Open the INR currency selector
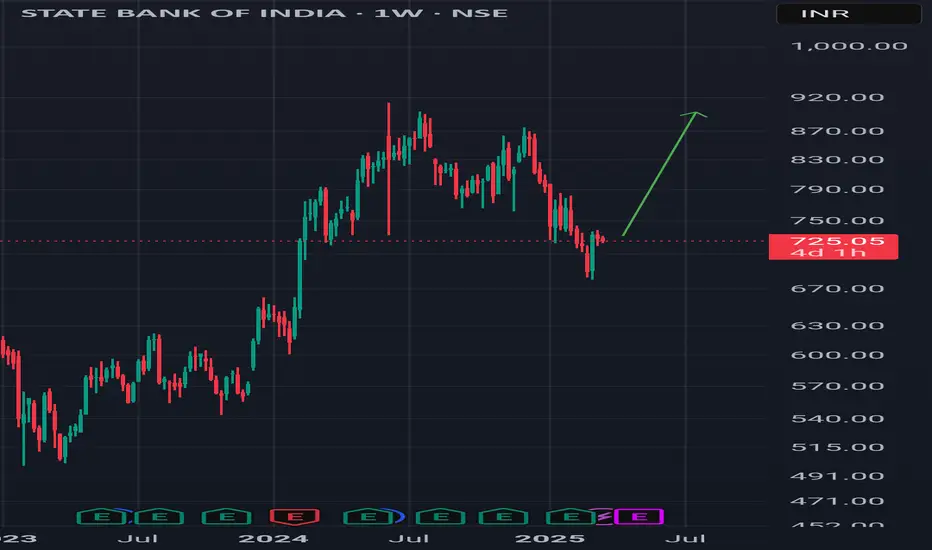This screenshot has height=550, width=932. [849, 13]
